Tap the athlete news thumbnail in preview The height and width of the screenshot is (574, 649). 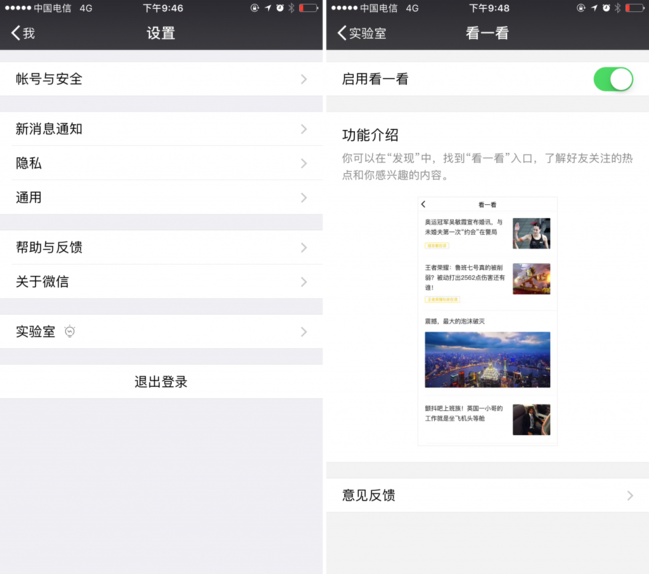pyautogui.click(x=531, y=233)
